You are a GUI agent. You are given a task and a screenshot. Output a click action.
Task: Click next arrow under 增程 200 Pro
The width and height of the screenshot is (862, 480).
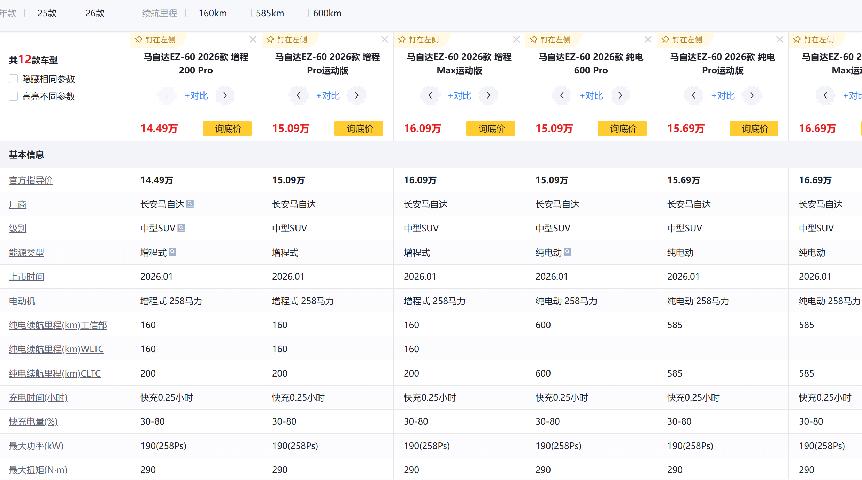(x=225, y=96)
